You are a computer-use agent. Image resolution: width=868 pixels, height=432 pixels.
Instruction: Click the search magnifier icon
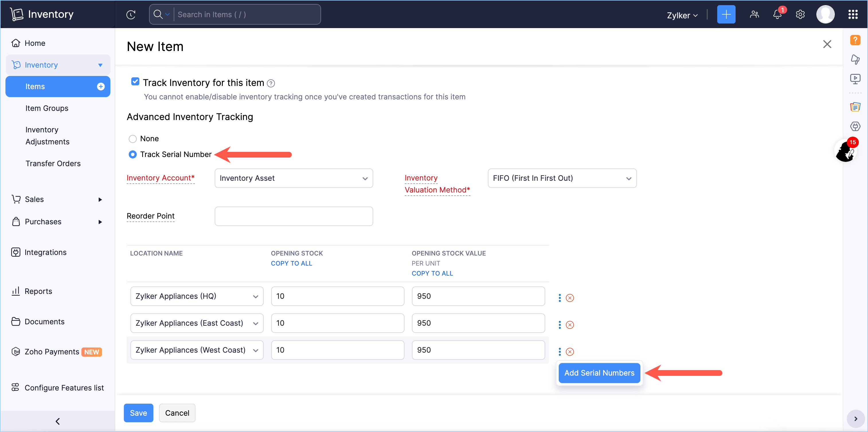click(x=158, y=14)
